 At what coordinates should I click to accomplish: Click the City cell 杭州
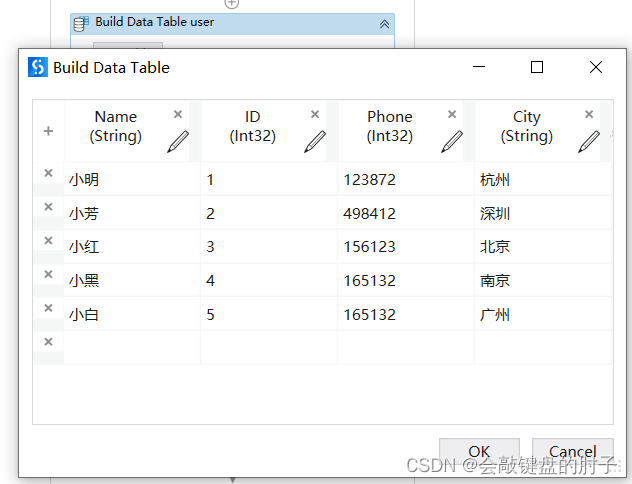[x=543, y=179]
